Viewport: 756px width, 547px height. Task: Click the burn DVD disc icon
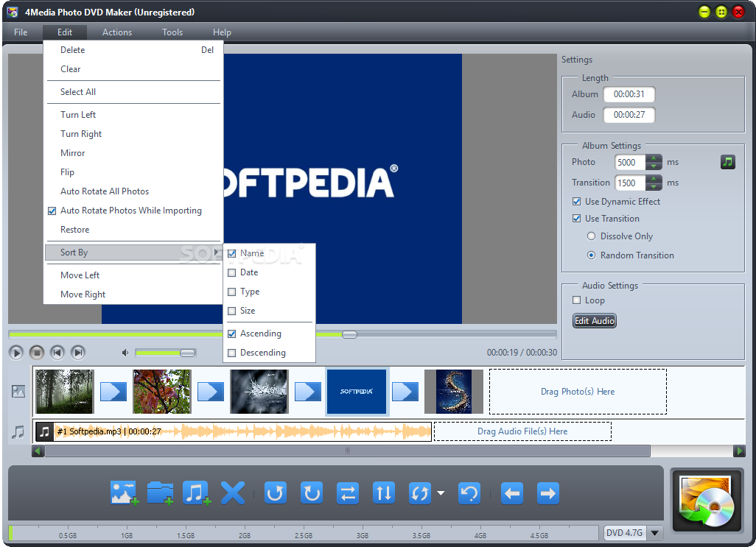(707, 501)
